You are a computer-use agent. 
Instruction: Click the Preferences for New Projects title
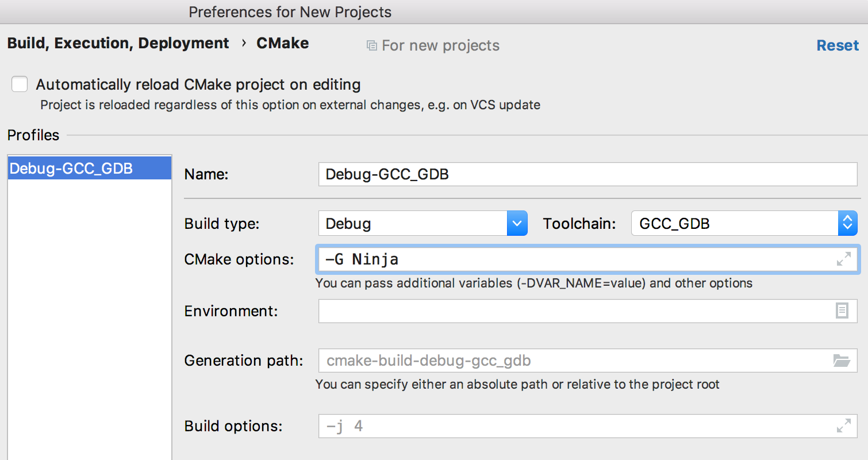(290, 11)
